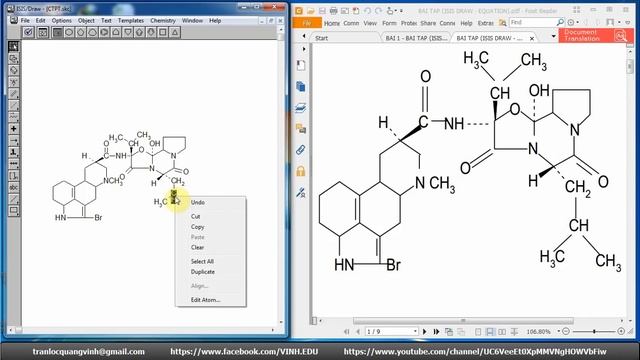
Task: Open the Bookmarks panel in Foxit Reader
Action: coord(301,65)
